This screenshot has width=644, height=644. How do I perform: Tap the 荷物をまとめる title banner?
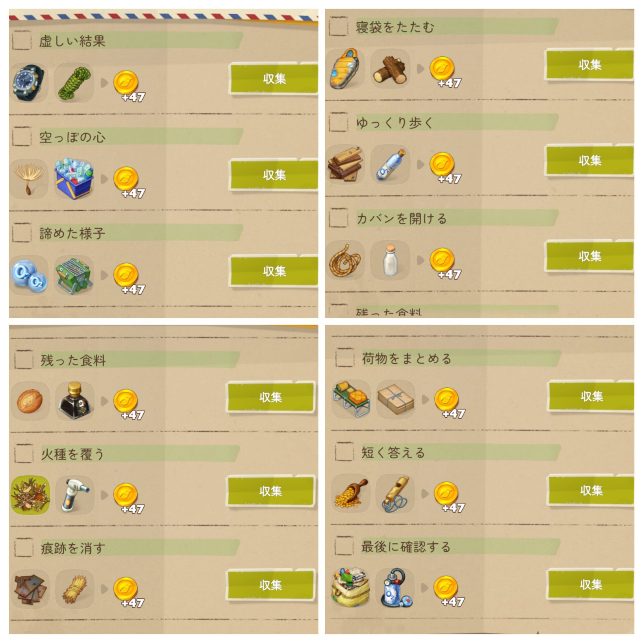coord(461,359)
